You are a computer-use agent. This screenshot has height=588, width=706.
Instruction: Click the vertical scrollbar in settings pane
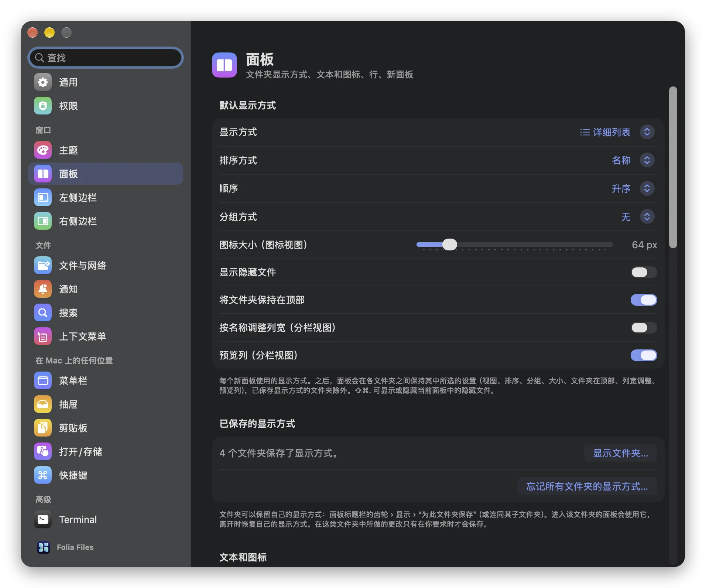[x=673, y=167]
